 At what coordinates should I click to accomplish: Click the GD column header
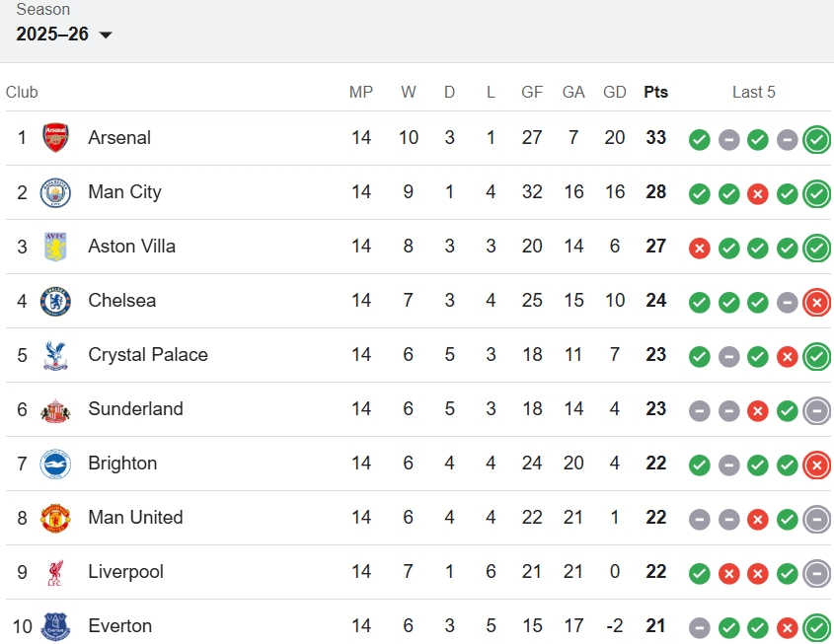[614, 92]
